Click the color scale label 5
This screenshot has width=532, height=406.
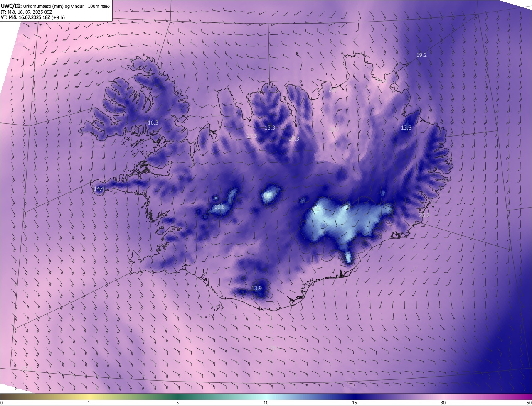click(177, 403)
